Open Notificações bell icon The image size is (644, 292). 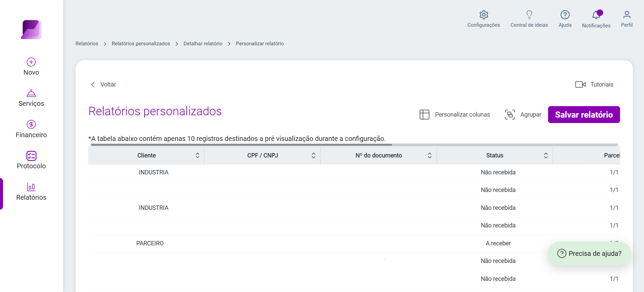tap(596, 15)
